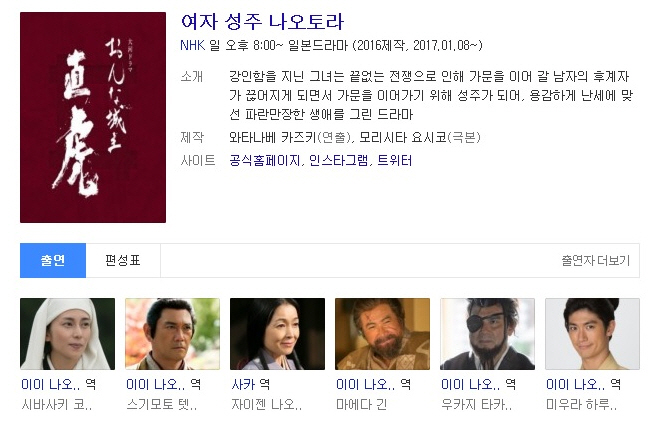Click 출연자 더보기 to see more cast

(596, 260)
